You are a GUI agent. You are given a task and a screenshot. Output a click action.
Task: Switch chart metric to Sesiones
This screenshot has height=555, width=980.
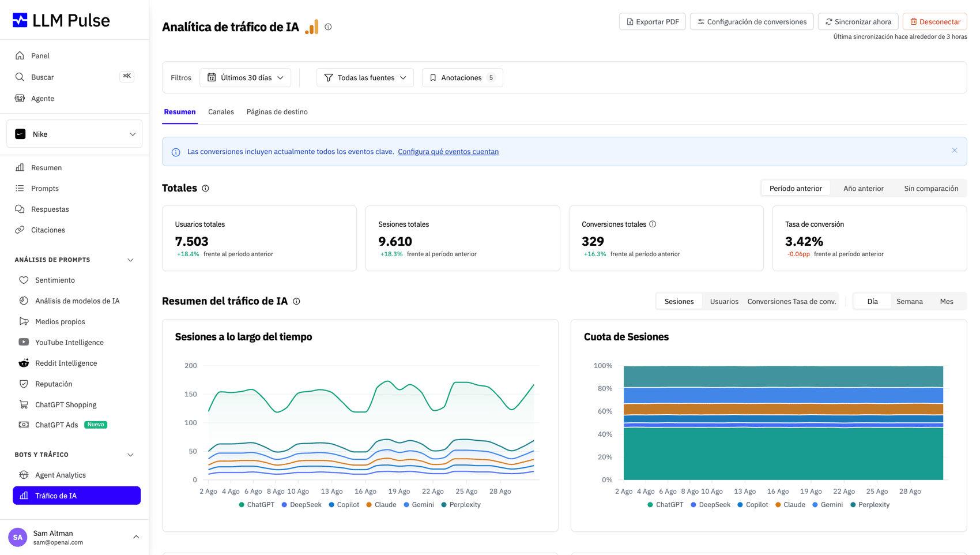coord(679,302)
